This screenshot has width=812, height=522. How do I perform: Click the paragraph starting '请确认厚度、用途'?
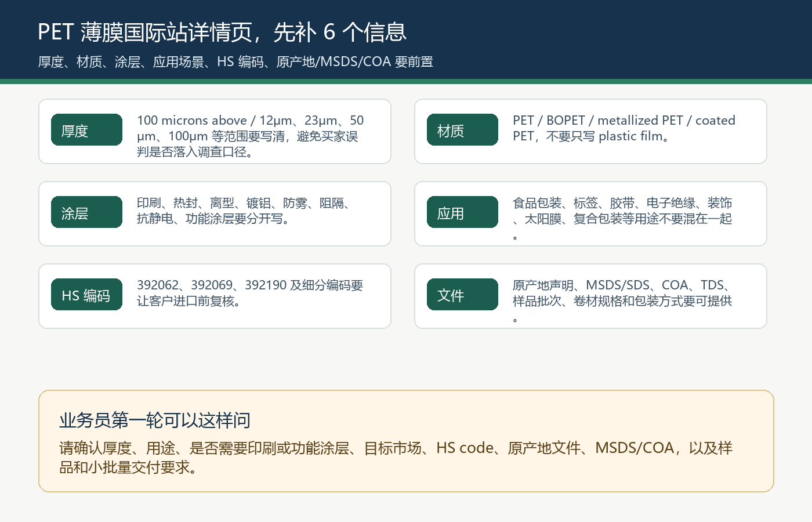(x=396, y=457)
